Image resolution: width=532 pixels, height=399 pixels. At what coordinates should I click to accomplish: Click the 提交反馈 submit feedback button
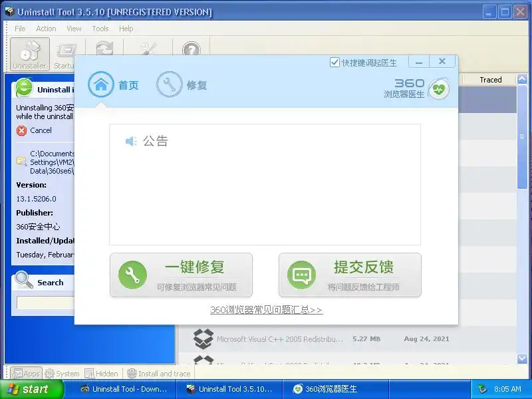pos(350,275)
